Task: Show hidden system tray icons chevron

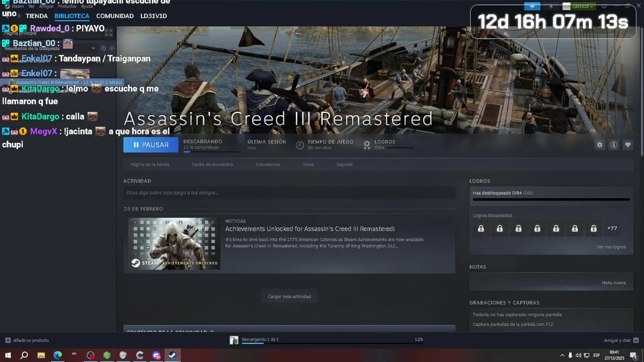Action: pyautogui.click(x=562, y=355)
